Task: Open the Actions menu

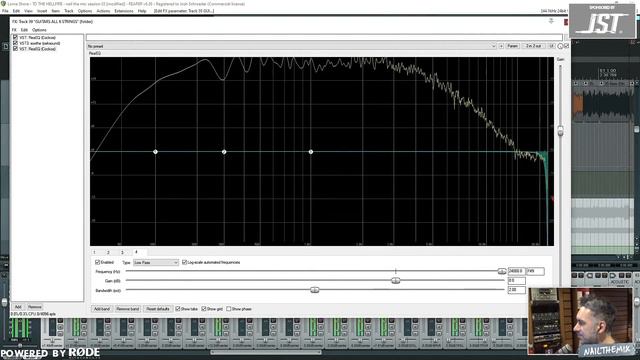Action: pyautogui.click(x=103, y=11)
